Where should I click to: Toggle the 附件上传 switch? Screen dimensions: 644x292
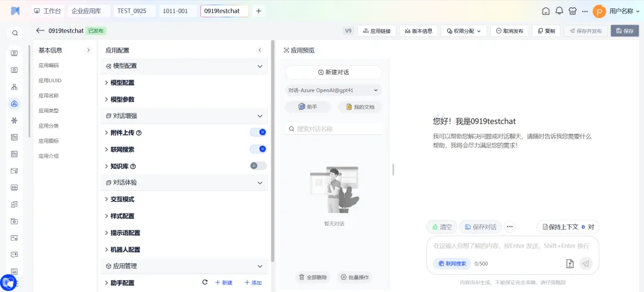tap(258, 133)
